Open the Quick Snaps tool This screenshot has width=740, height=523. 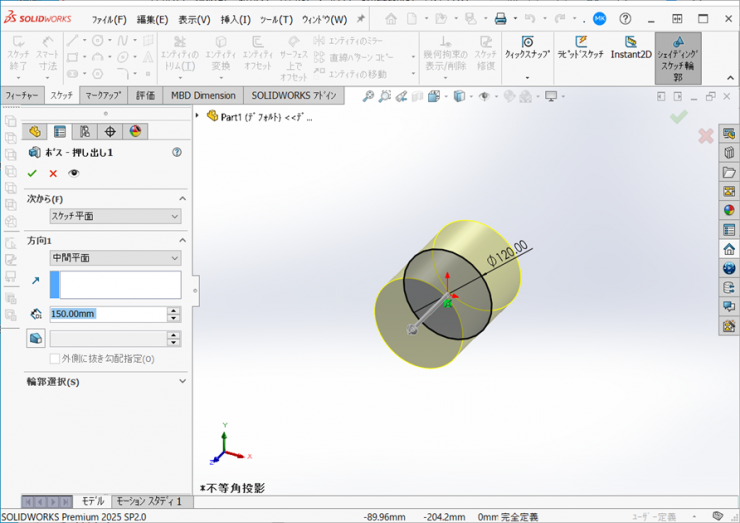click(525, 48)
